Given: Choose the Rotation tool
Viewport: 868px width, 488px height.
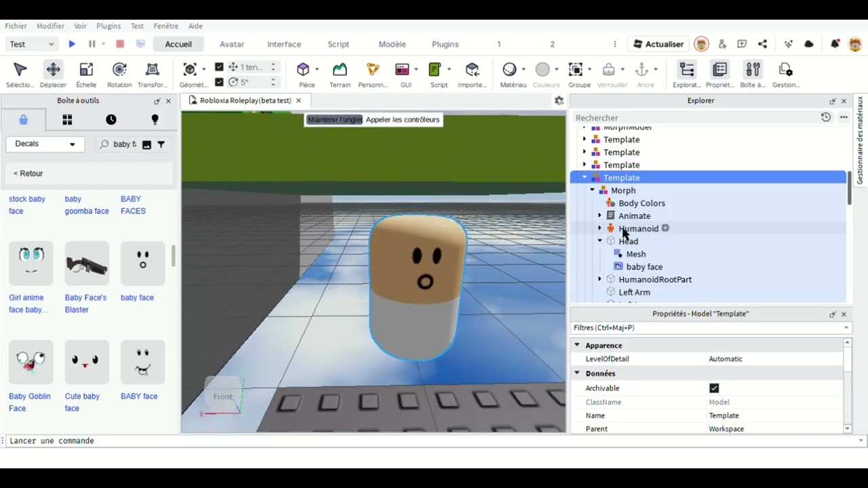Looking at the screenshot, I should [119, 75].
